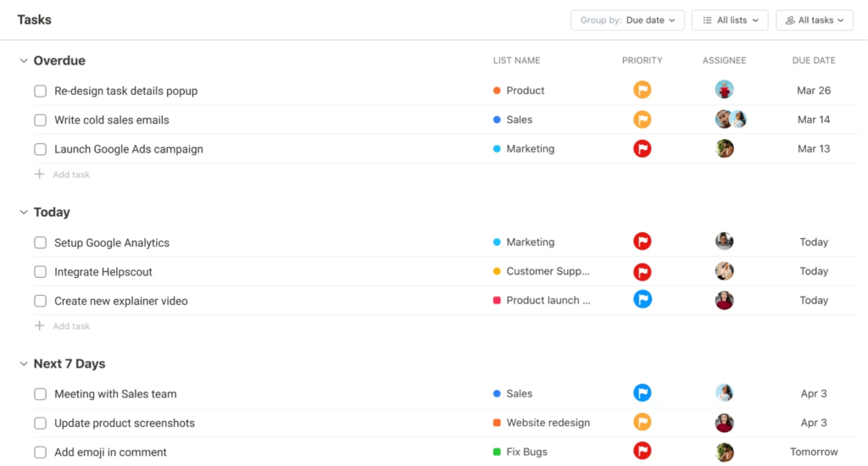Click the orange priority flag for Update product screenshots
The width and height of the screenshot is (868, 466).
(x=643, y=422)
